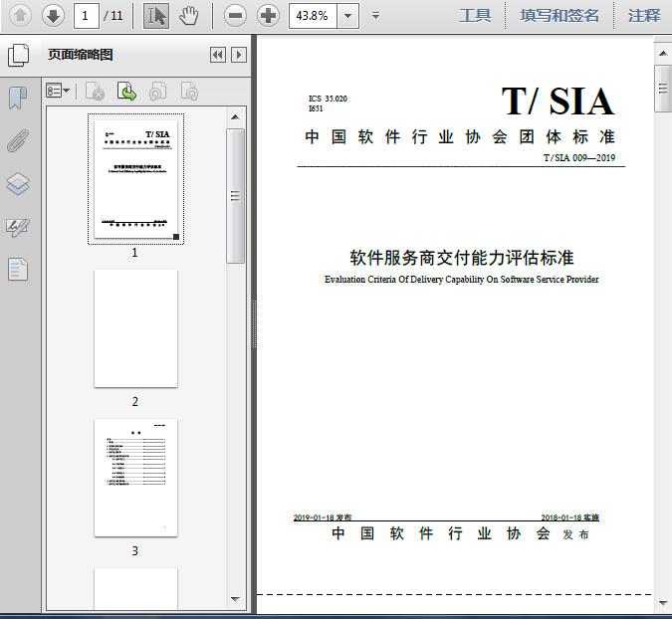The image size is (672, 619).
Task: Click the delete pages icon
Action: (95, 91)
